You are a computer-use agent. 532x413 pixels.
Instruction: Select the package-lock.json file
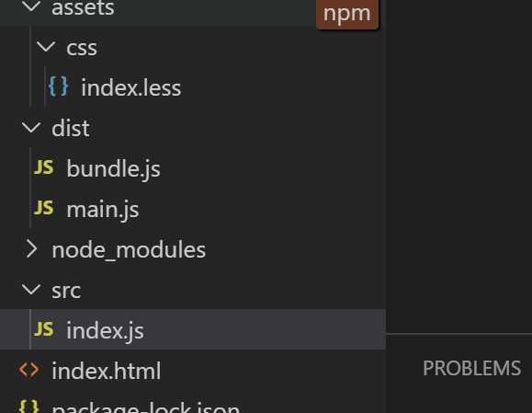[x=146, y=407]
